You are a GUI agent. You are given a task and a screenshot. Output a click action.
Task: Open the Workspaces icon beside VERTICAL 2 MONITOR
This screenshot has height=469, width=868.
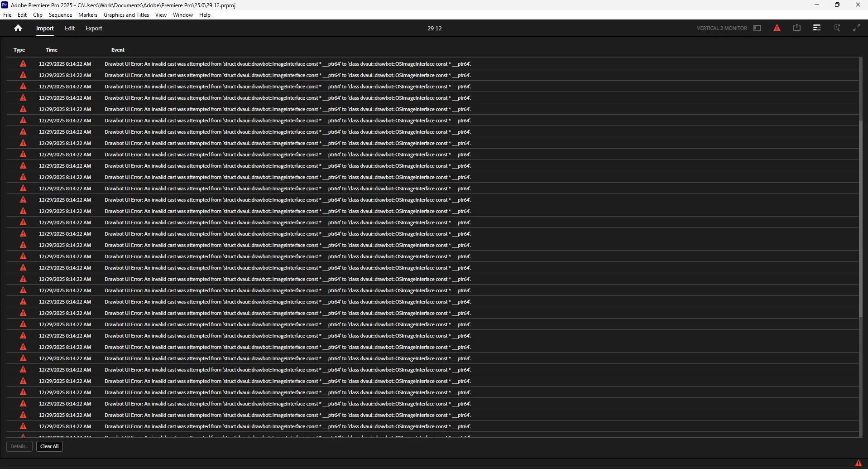757,28
